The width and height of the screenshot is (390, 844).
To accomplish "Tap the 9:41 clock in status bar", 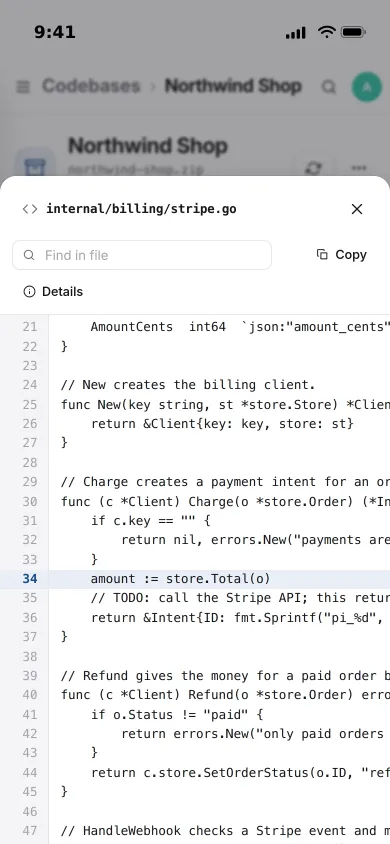I will pos(55,32).
